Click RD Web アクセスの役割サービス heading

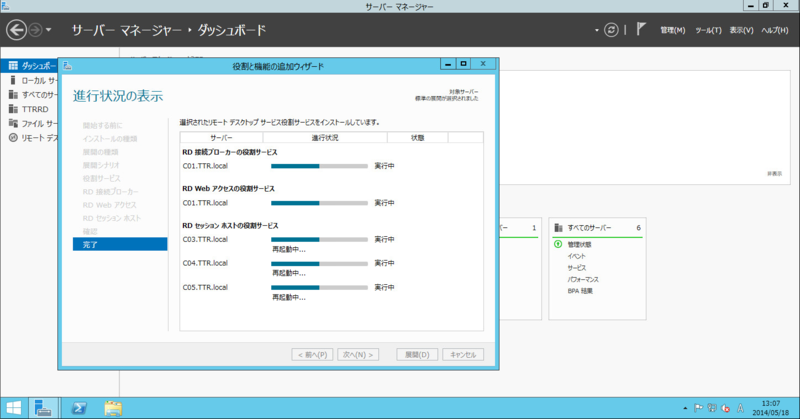tap(229, 189)
